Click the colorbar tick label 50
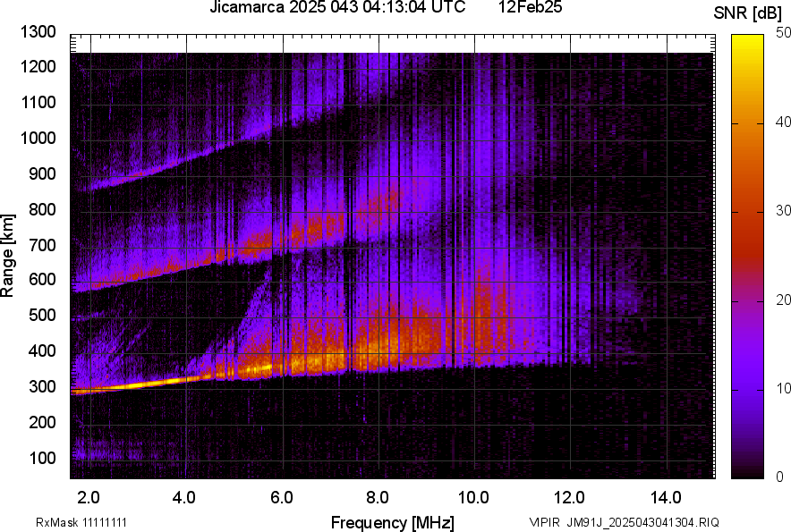This screenshot has width=791, height=532. [784, 33]
